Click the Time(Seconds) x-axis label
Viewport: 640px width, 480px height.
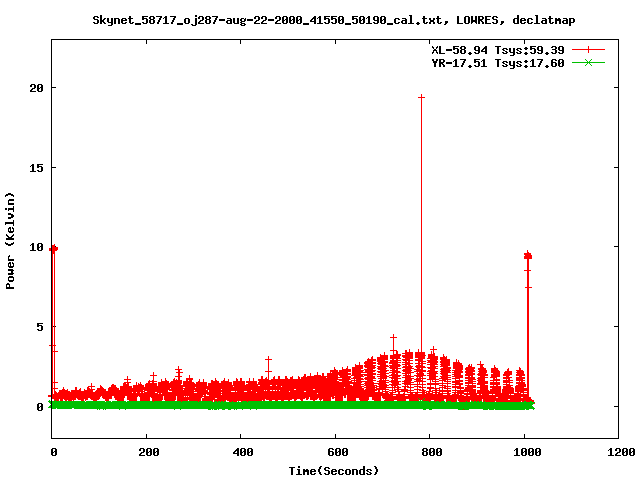333,471
